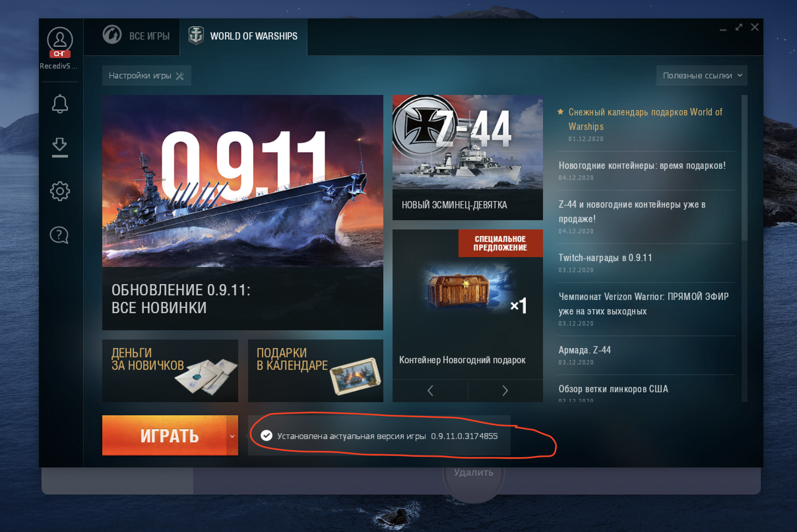This screenshot has width=797, height=532.
Task: Click the orange ИГРАТЬ button
Action: pos(164,436)
